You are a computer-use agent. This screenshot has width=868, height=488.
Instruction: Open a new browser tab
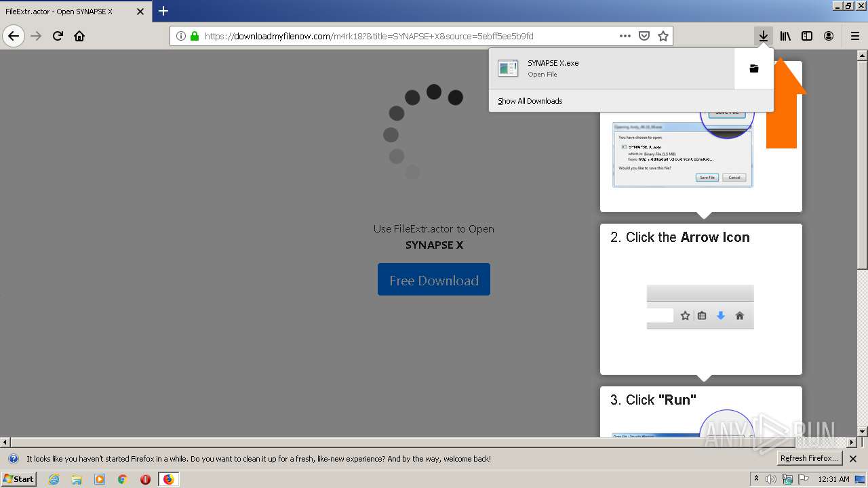(x=163, y=11)
